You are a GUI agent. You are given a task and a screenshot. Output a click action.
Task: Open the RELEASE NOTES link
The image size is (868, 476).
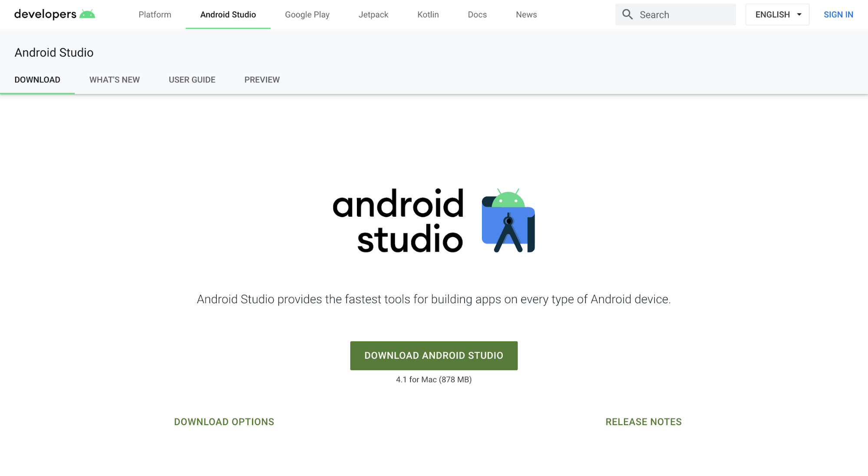tap(644, 422)
